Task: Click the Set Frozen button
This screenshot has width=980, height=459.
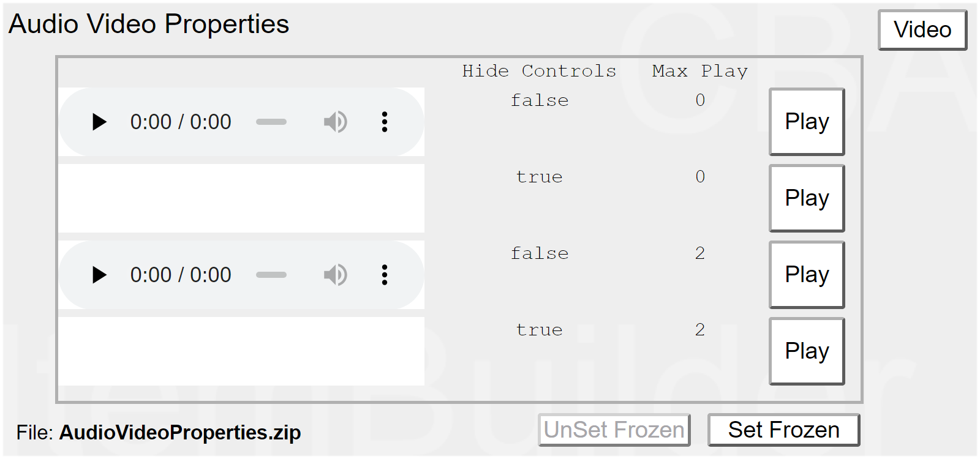Action: [x=783, y=430]
